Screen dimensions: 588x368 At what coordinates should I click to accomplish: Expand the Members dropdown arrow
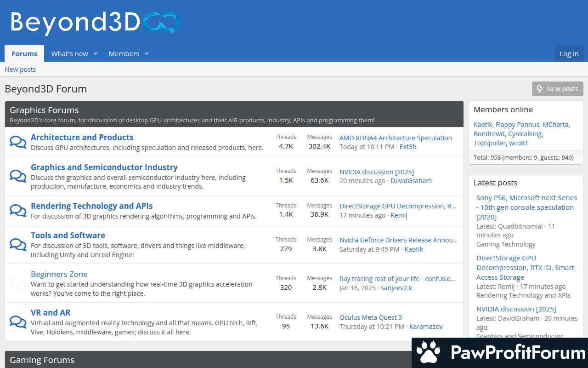147,54
